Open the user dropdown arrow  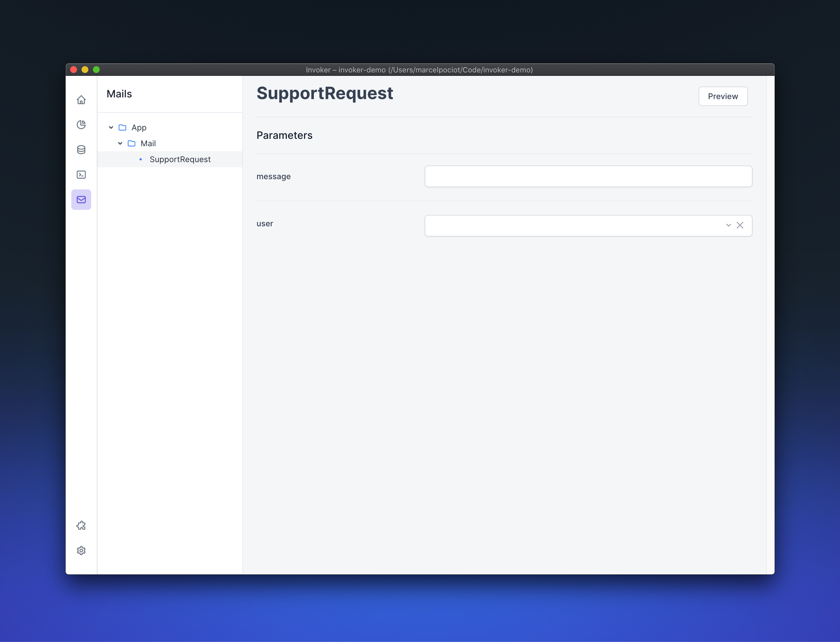(728, 225)
